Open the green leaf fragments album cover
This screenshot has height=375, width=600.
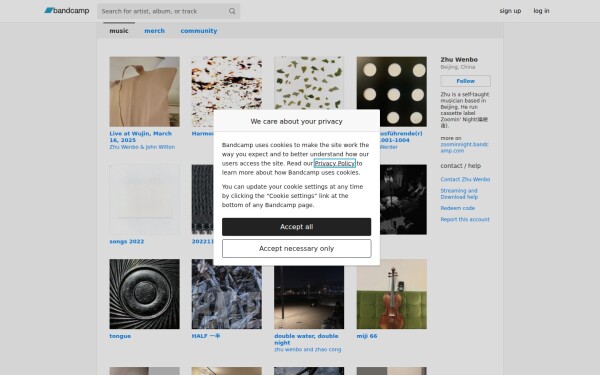pyautogui.click(x=309, y=83)
